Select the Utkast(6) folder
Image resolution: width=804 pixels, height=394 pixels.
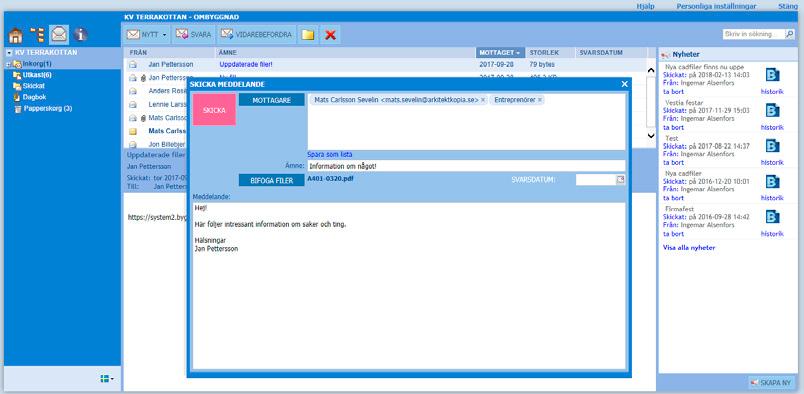[37, 75]
